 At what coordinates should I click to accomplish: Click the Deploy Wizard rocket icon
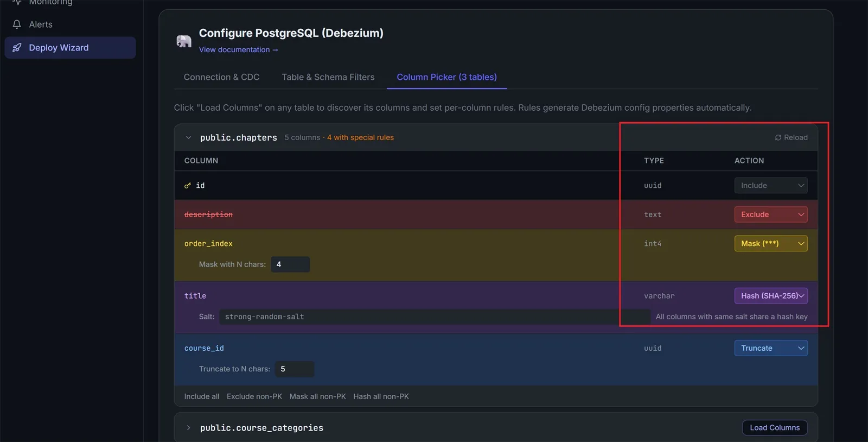(17, 48)
